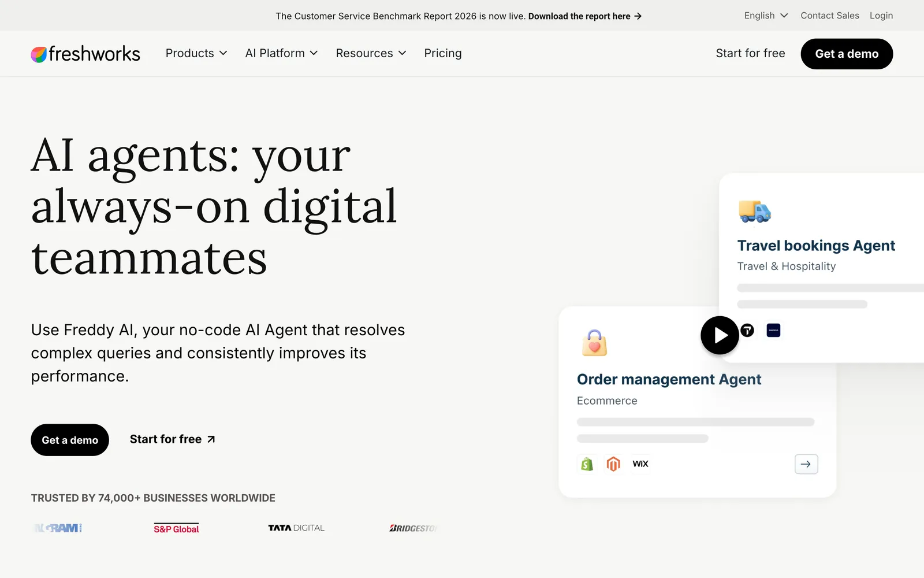Click the S&P Global logo
The width and height of the screenshot is (924, 578).
(176, 529)
